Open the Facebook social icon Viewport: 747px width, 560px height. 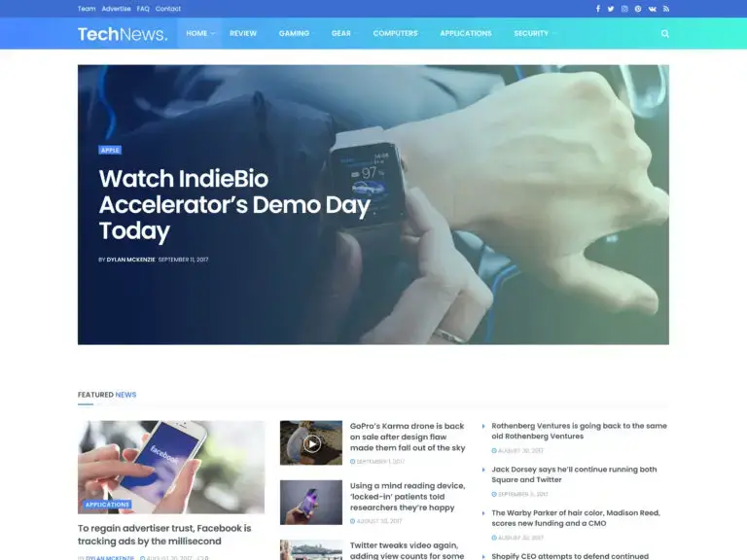[598, 9]
